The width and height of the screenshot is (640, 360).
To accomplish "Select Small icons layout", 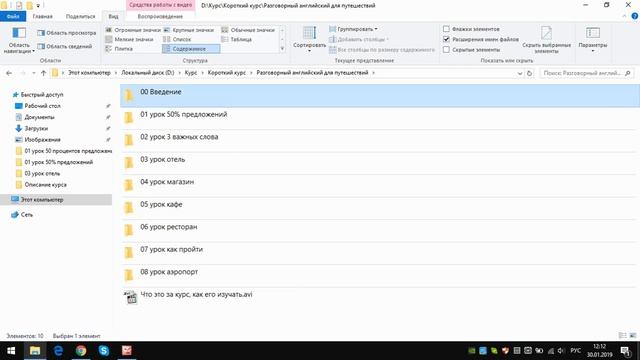I will [129, 39].
